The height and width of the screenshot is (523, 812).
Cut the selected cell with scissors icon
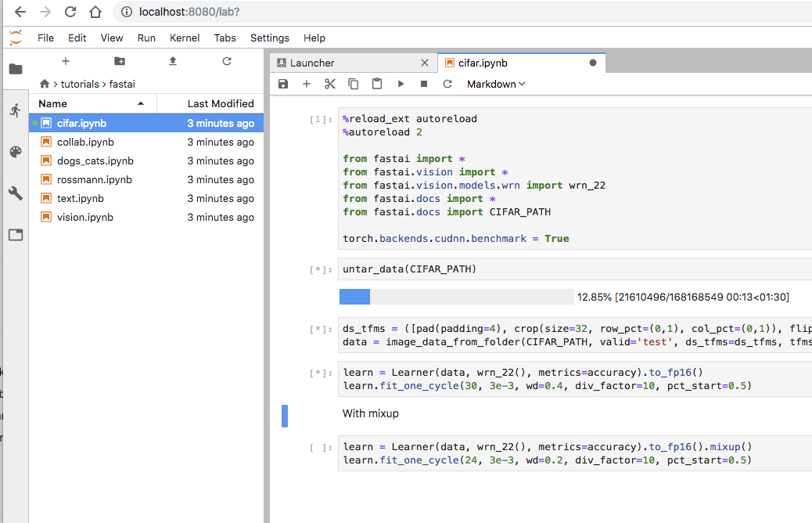330,84
